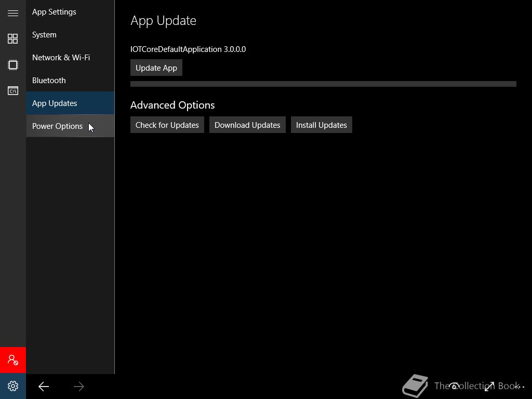The image size is (532, 399).
Task: Click the IOTCoreDefaultApplication 3.0.0.0 text
Action: tap(188, 49)
